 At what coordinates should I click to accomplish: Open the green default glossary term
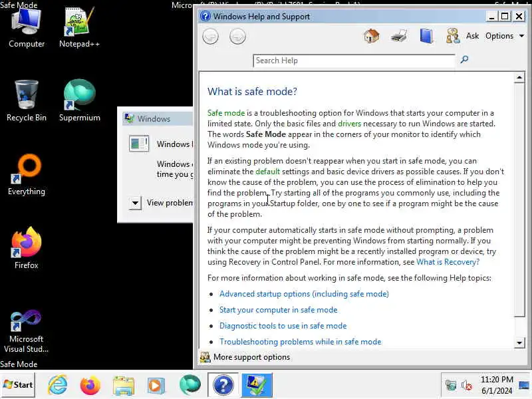268,172
